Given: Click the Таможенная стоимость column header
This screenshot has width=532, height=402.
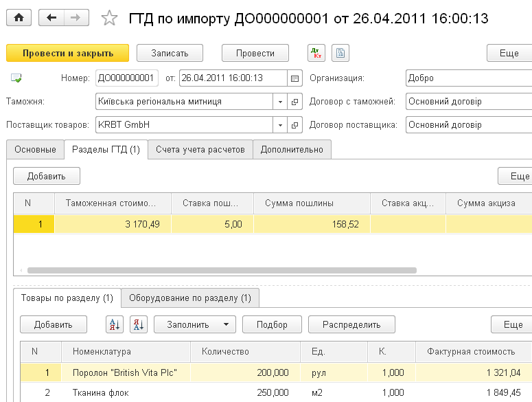Looking at the screenshot, I should pyautogui.click(x=113, y=203).
